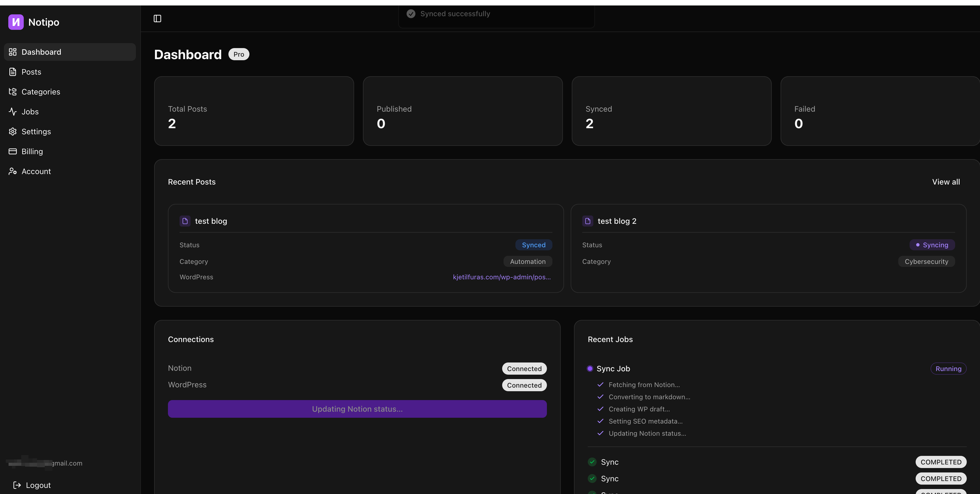
Task: Select the Dashboard grid icon
Action: tap(12, 52)
